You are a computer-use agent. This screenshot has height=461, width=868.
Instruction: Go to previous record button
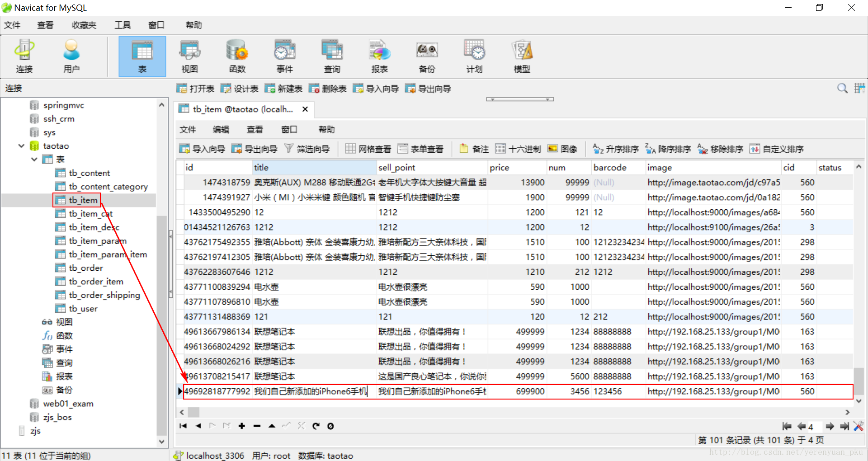point(198,426)
